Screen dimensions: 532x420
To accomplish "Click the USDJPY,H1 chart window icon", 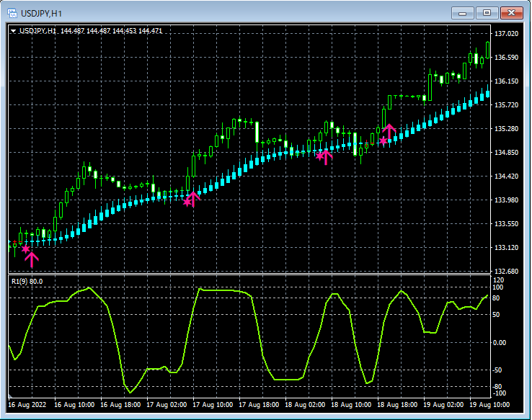I will click(12, 13).
